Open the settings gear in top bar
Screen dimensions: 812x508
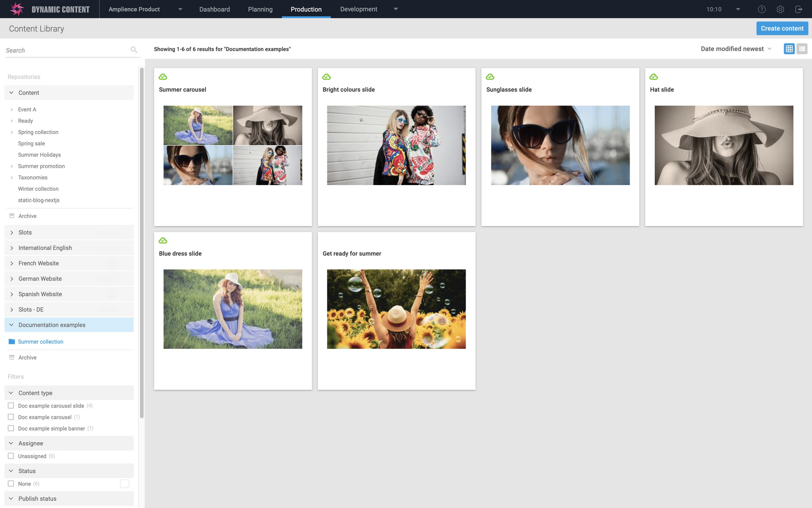coord(780,9)
